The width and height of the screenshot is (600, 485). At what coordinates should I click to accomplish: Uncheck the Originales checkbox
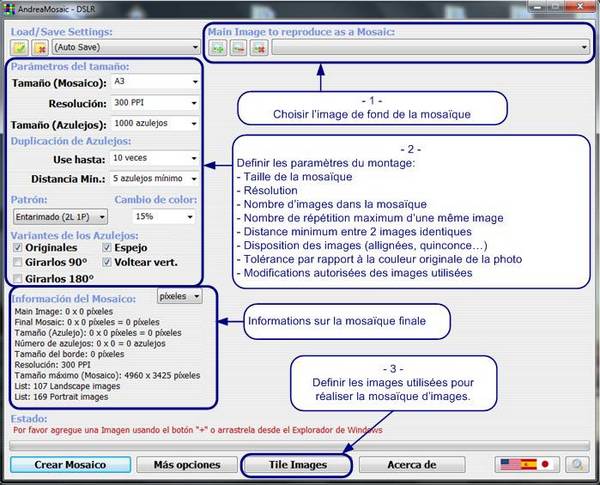18,247
